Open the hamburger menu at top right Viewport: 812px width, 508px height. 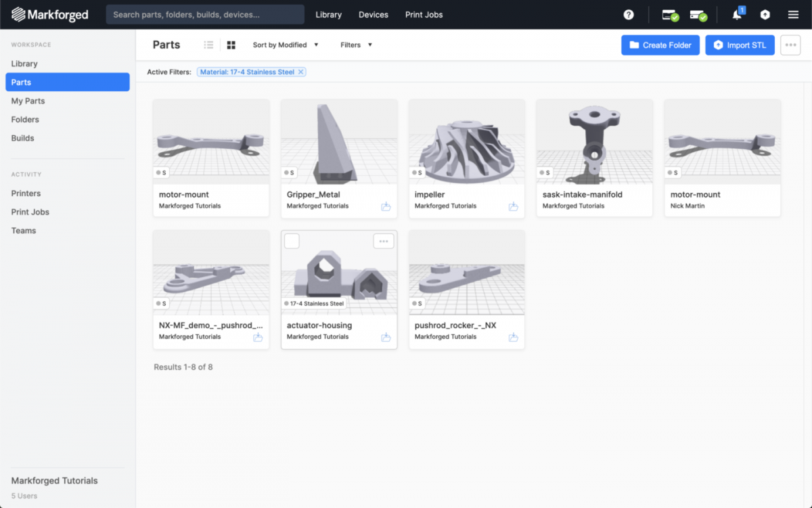(x=793, y=14)
